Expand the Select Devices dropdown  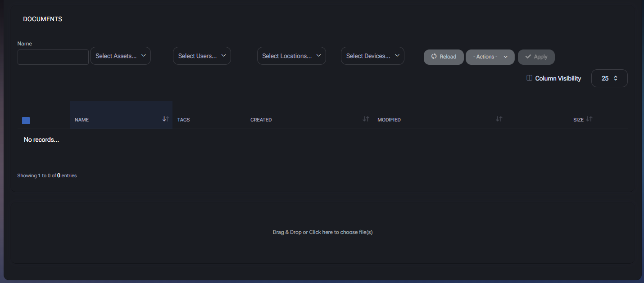pyautogui.click(x=372, y=56)
